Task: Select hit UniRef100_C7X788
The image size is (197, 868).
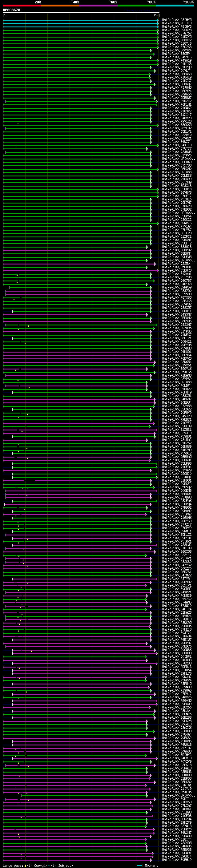Action: click(177, 165)
